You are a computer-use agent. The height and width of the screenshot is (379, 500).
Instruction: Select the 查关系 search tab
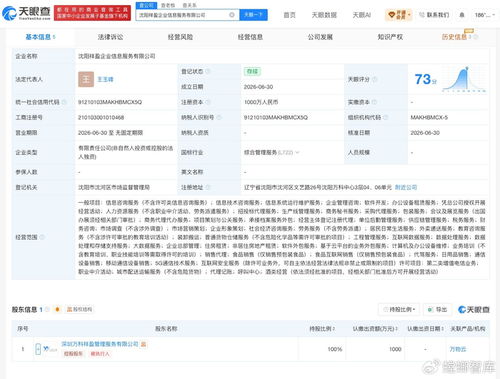tap(189, 5)
